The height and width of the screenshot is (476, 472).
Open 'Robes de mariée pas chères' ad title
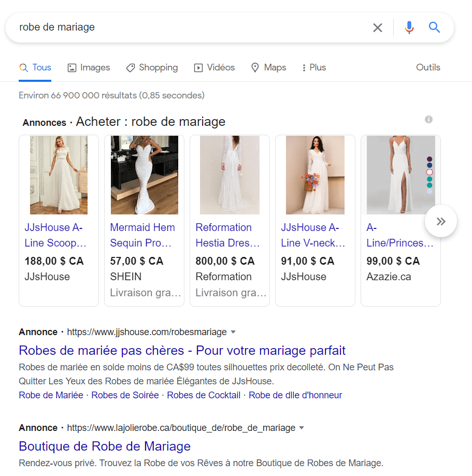(182, 350)
